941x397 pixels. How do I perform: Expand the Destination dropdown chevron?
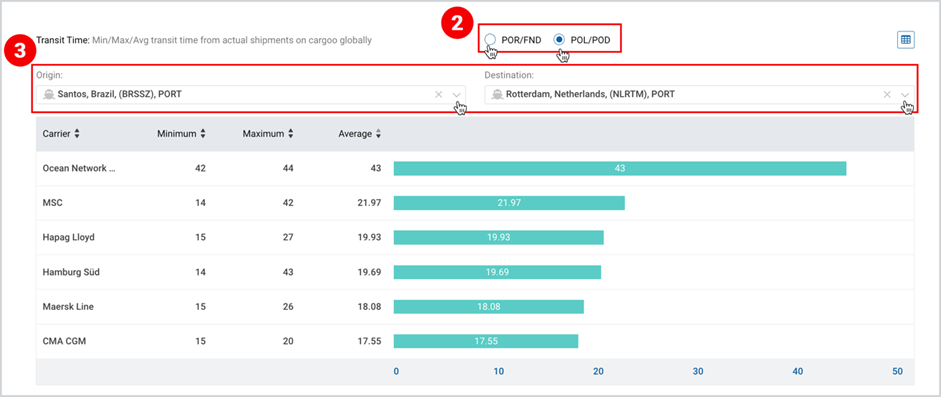coord(905,95)
